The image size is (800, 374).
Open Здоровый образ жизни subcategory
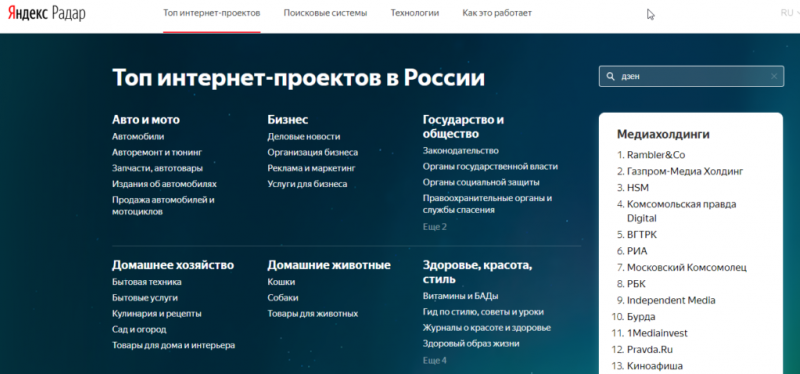(x=471, y=343)
